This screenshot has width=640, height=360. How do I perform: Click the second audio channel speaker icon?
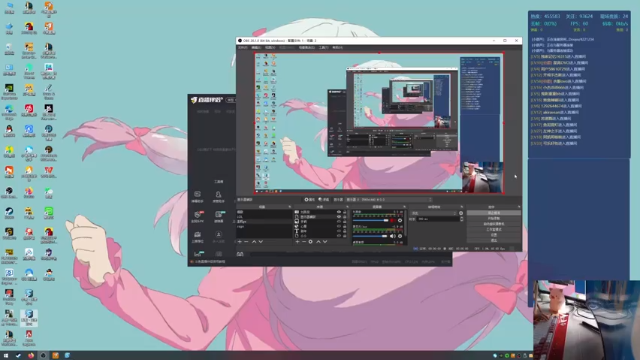(393, 236)
